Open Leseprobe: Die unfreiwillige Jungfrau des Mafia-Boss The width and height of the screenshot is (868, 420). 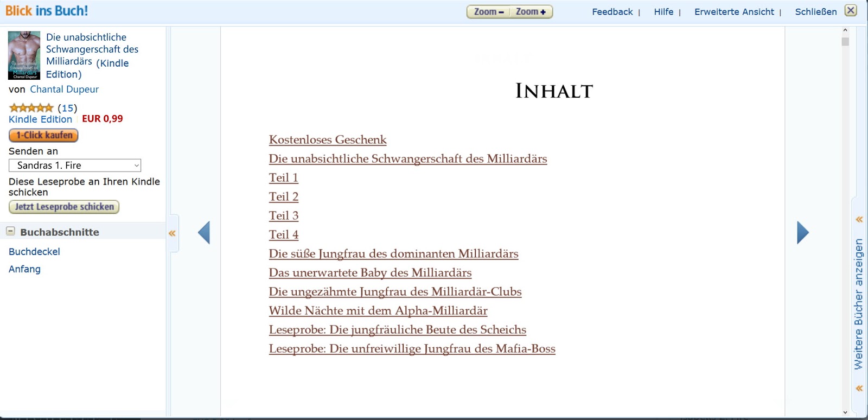tap(412, 349)
